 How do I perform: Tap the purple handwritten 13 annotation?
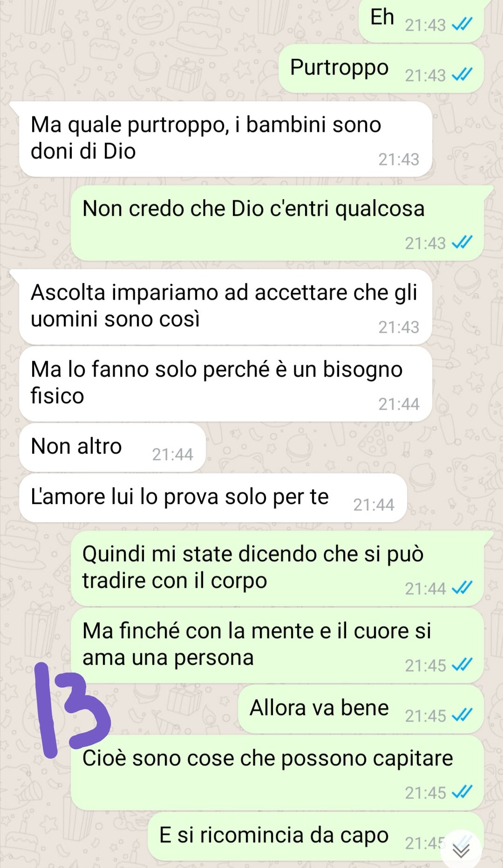tap(71, 709)
